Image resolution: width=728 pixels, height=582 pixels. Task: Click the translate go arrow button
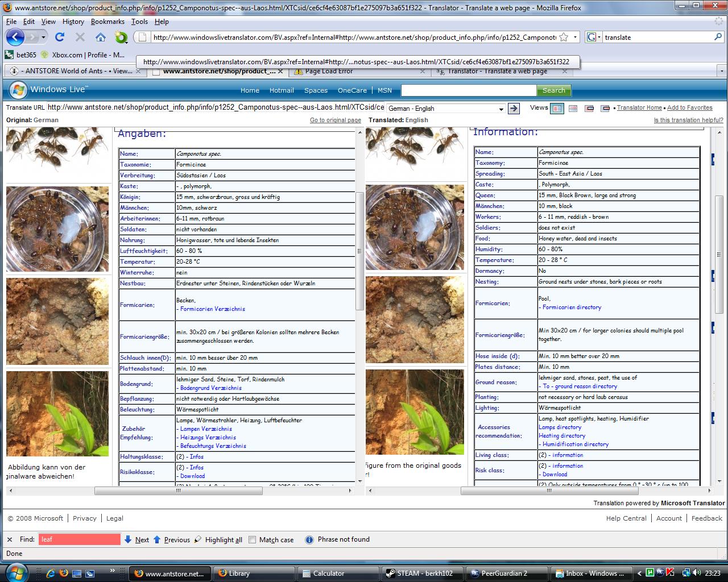click(514, 109)
